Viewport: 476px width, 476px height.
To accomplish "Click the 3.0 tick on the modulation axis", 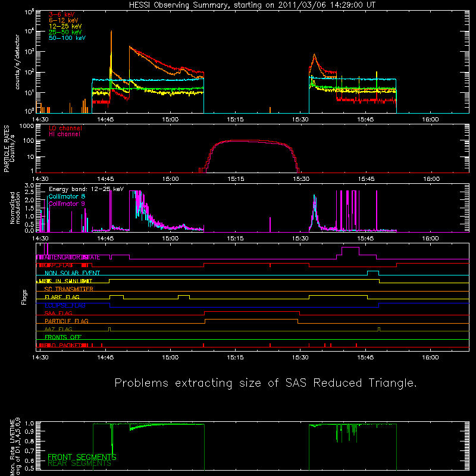I will pyautogui.click(x=29, y=186).
